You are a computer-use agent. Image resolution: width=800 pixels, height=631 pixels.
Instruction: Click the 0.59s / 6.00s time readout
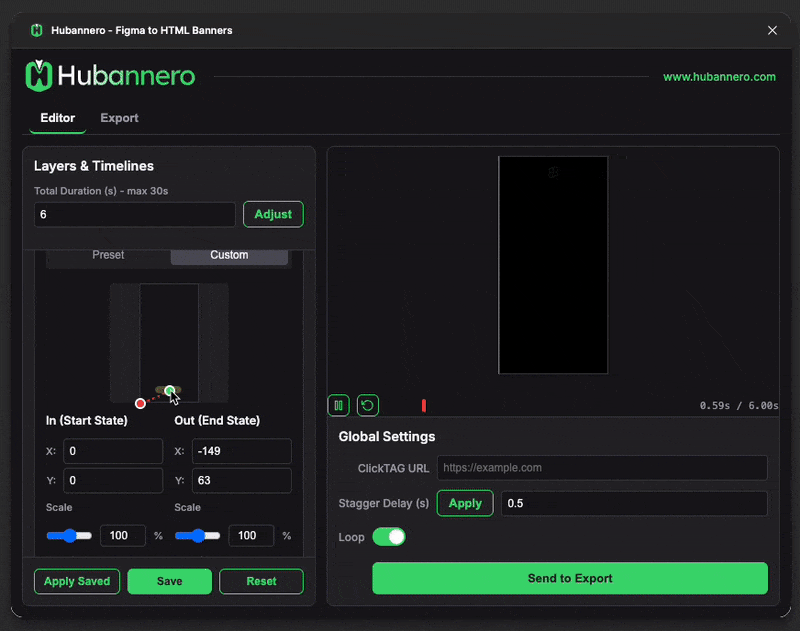[739, 406]
